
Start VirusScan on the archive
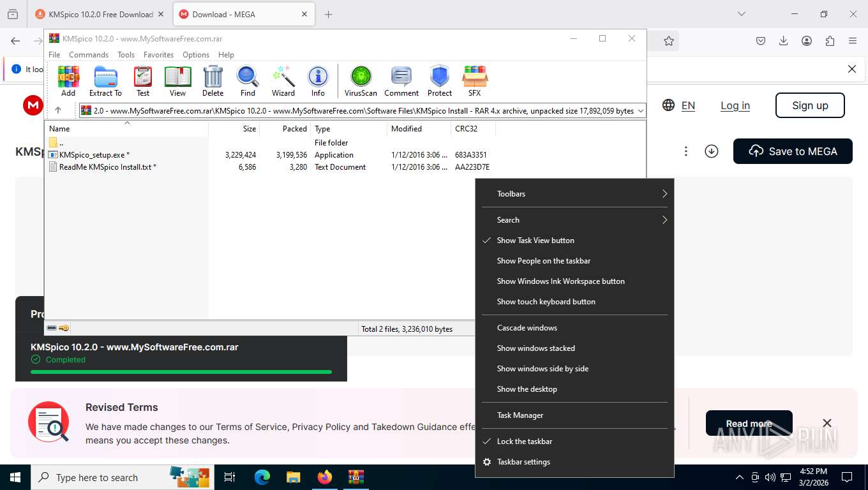tap(361, 81)
